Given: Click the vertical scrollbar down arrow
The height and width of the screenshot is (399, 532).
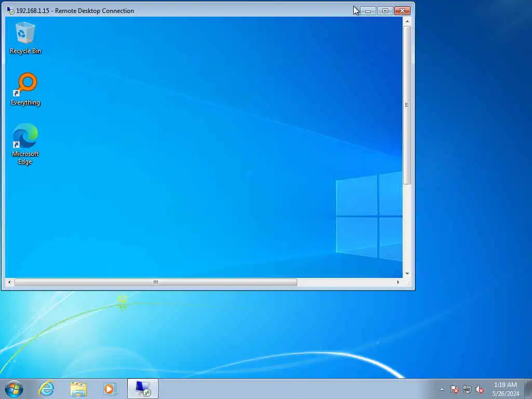Looking at the screenshot, I should pos(407,273).
